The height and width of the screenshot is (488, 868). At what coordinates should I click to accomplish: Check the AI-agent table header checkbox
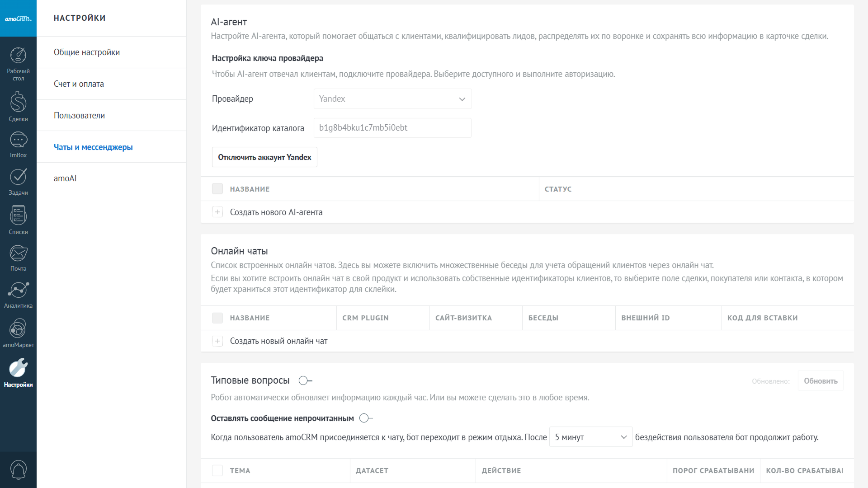point(217,189)
